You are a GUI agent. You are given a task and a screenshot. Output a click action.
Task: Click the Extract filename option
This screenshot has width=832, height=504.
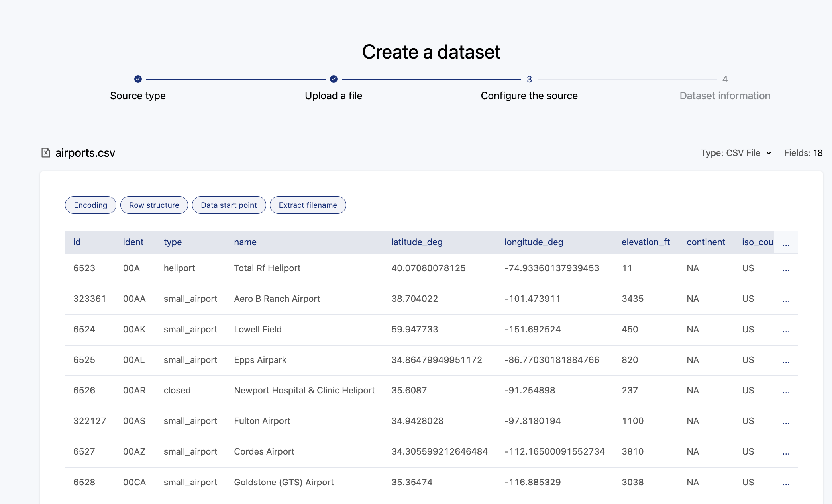pyautogui.click(x=308, y=205)
